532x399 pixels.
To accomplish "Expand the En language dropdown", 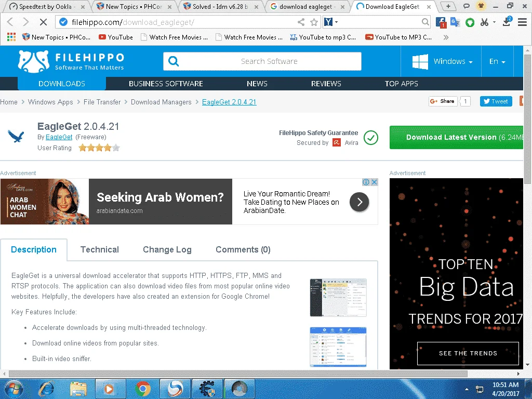I will [x=497, y=61].
